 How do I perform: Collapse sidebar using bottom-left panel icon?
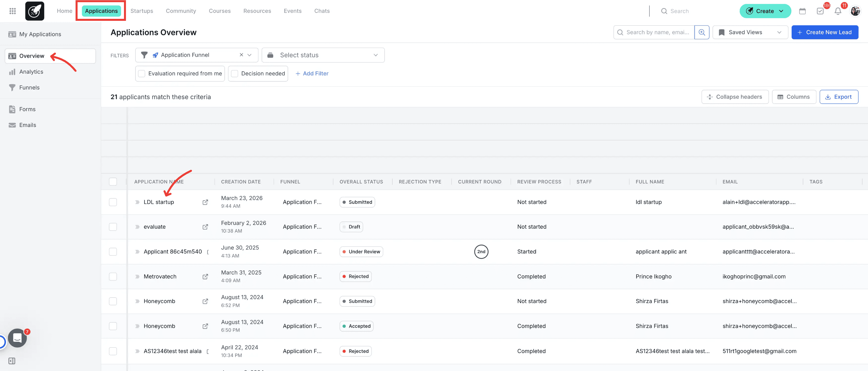(12, 361)
